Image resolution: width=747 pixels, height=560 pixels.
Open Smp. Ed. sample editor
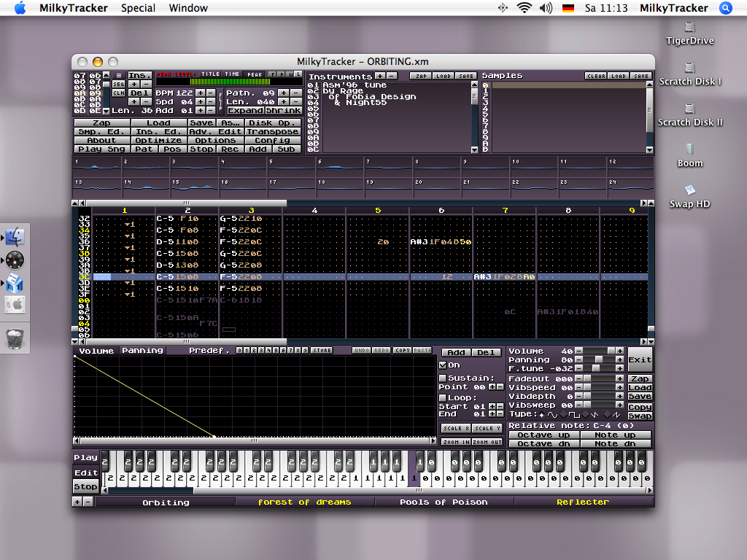[x=101, y=131]
